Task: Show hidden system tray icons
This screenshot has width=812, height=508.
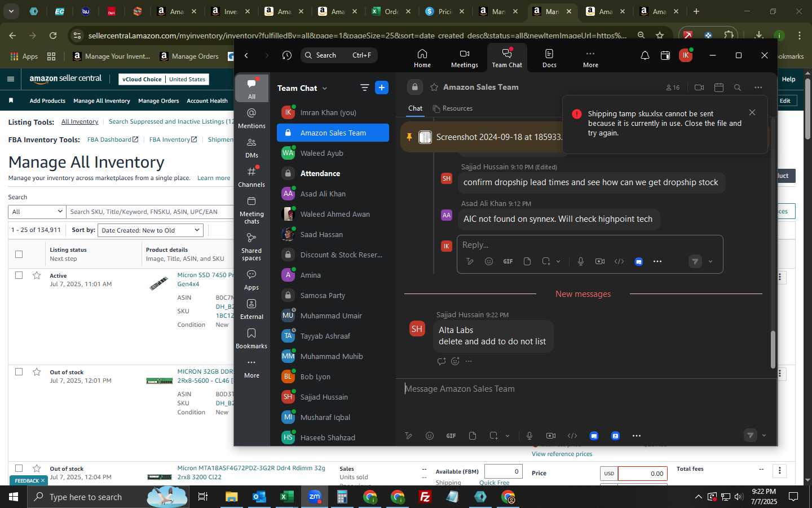Action: [698, 497]
